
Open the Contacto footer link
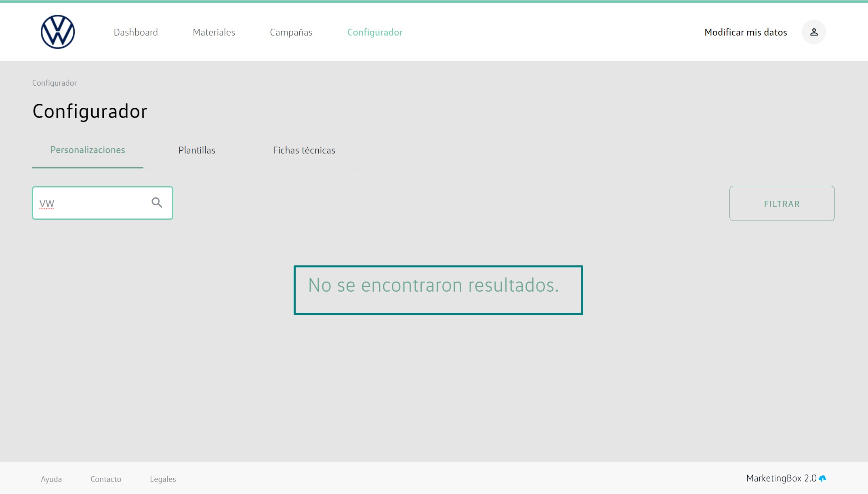coord(106,479)
